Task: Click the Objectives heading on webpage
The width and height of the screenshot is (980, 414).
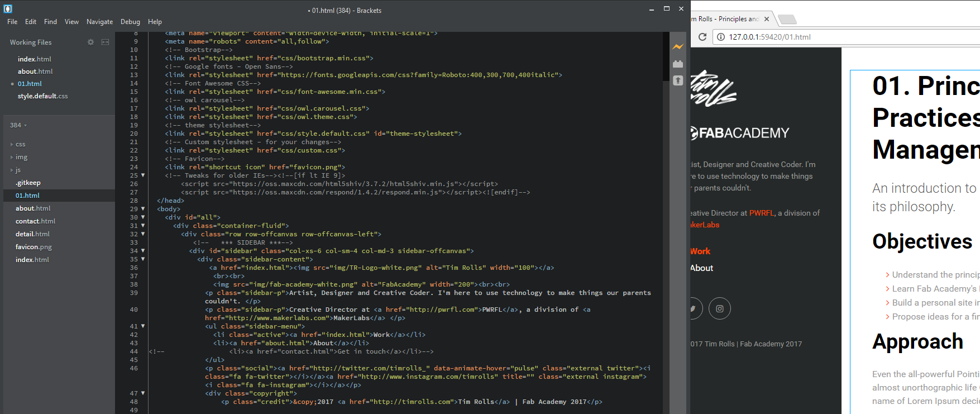Action: [922, 241]
